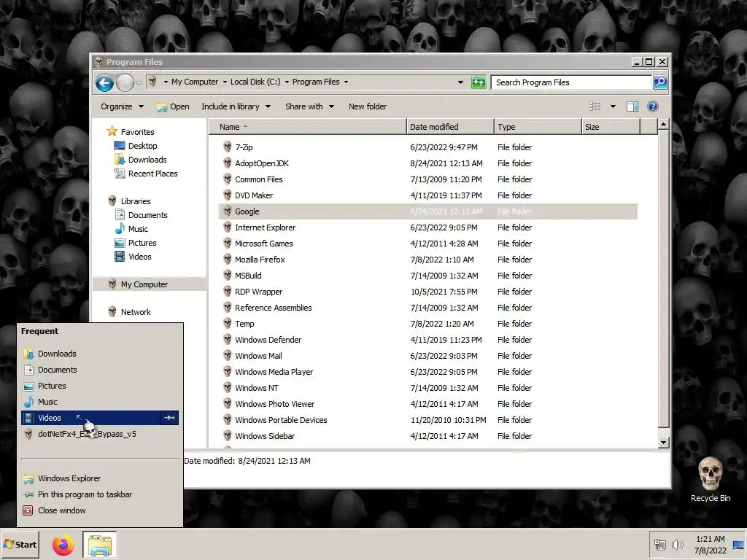This screenshot has width=747, height=560.
Task: Click the Temp folder name
Action: click(x=244, y=324)
